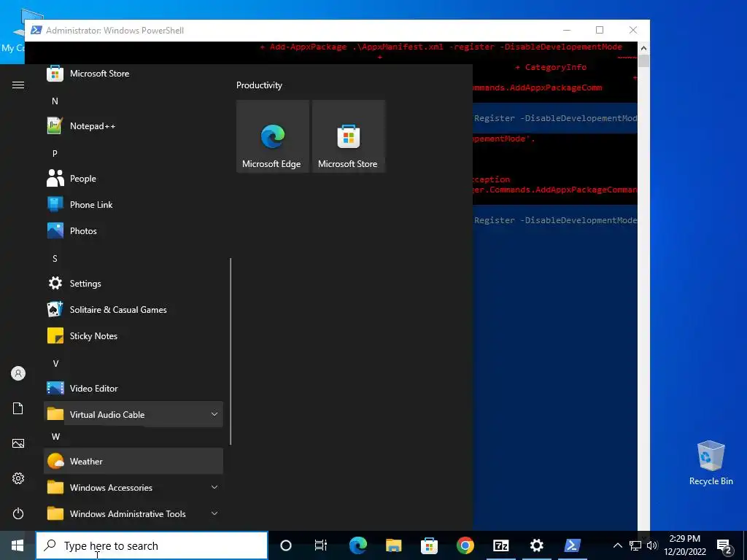
Task: Switch to Settings window on the taskbar
Action: pos(536,545)
